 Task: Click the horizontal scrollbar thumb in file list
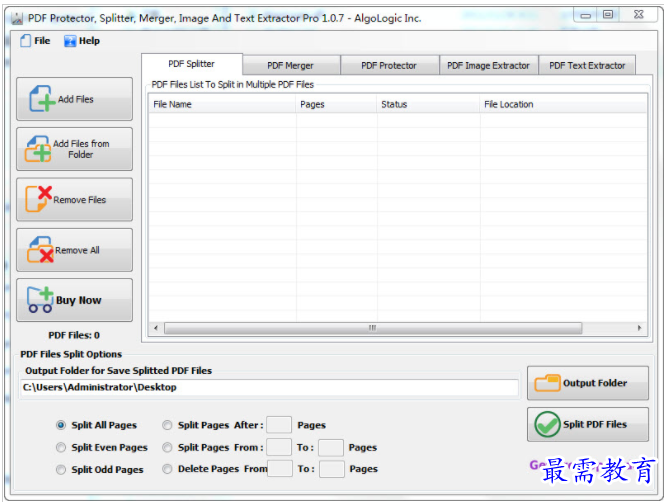click(373, 328)
